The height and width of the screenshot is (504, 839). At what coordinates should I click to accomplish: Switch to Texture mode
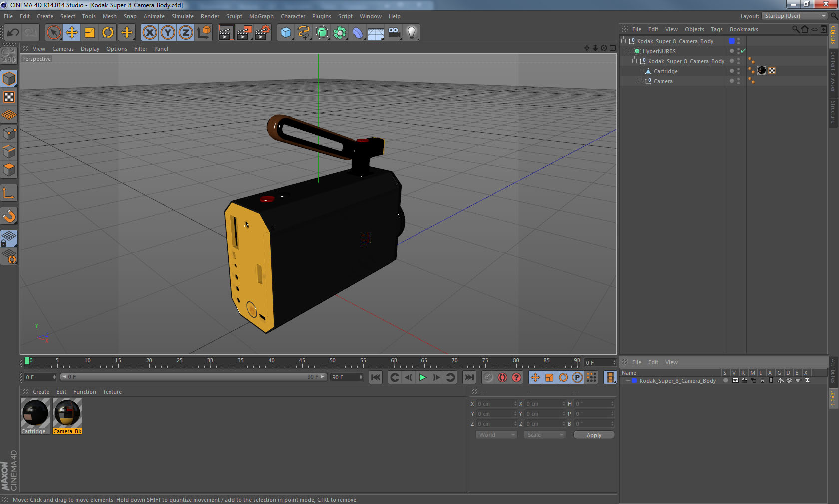[x=9, y=97]
